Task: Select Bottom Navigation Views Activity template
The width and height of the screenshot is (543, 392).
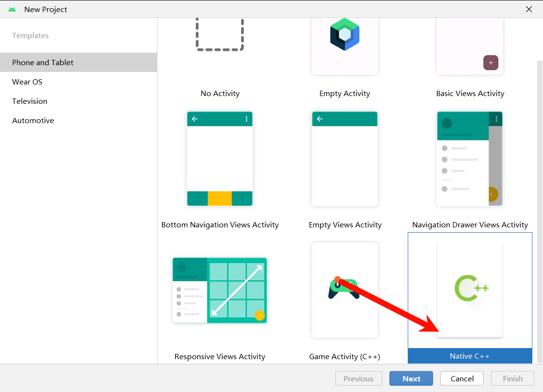Action: coord(219,159)
